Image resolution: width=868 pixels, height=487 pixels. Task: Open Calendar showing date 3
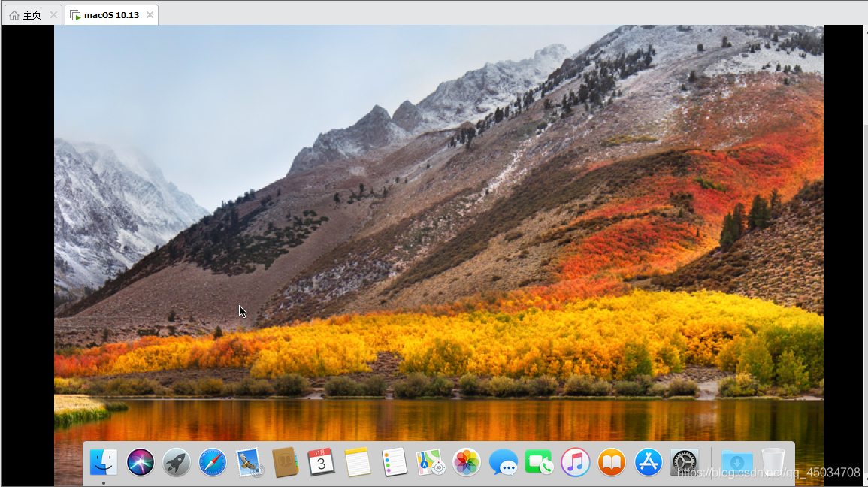[x=322, y=462]
